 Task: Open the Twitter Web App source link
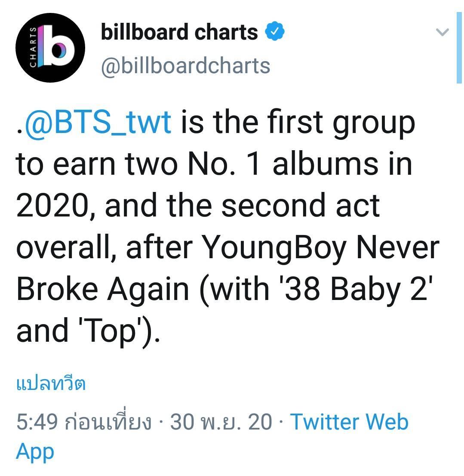pyautogui.click(x=349, y=421)
